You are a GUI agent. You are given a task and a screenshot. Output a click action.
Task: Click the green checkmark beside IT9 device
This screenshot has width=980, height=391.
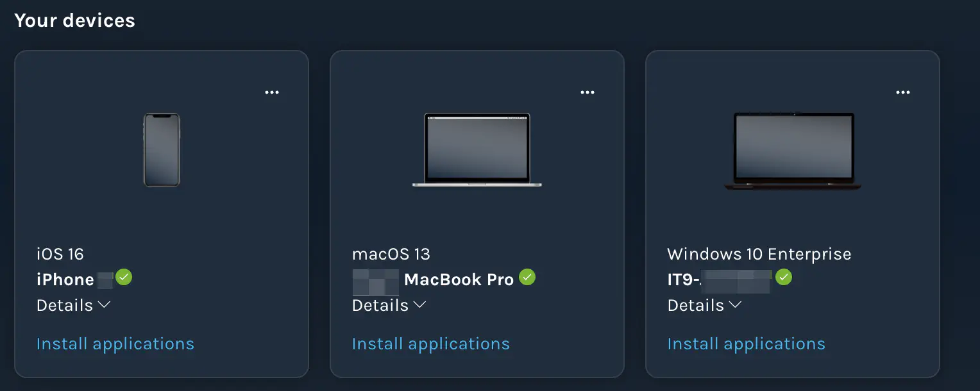coord(784,278)
